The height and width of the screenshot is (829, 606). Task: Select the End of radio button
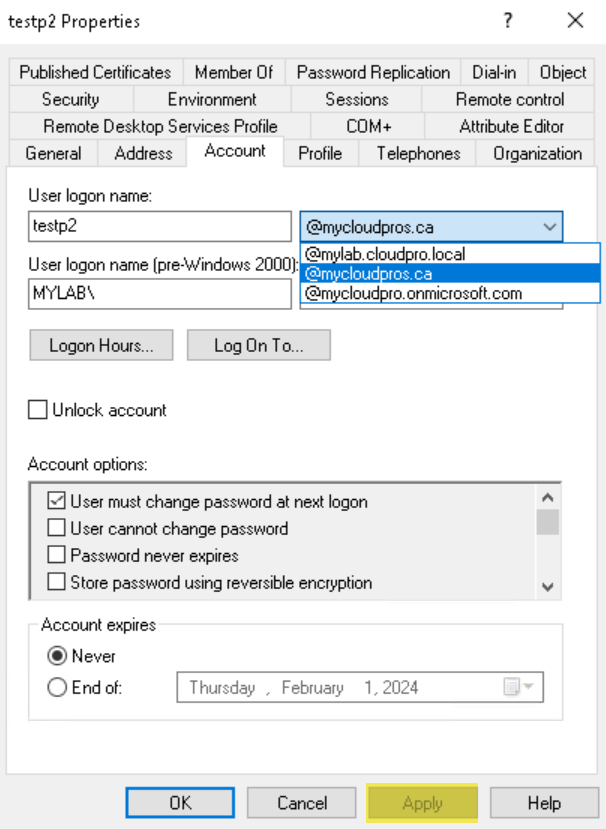click(x=57, y=687)
